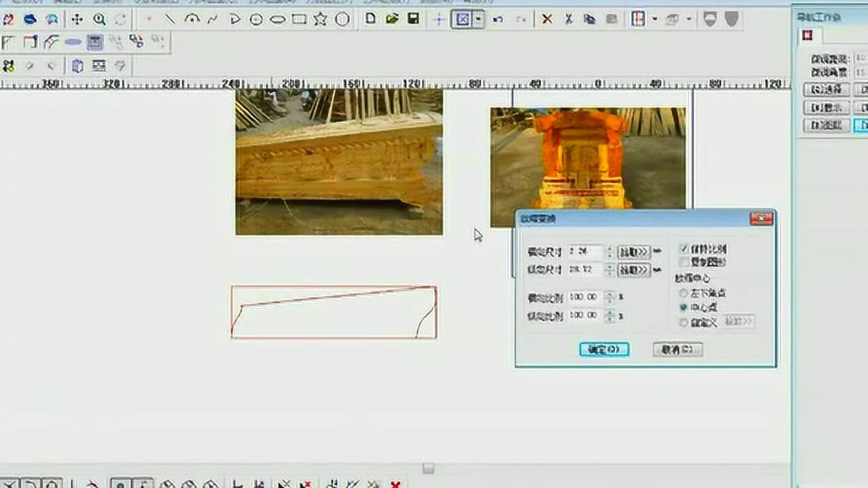868x488 pixels.
Task: Expand dropdown next to 3D box icon
Action: coord(689,20)
